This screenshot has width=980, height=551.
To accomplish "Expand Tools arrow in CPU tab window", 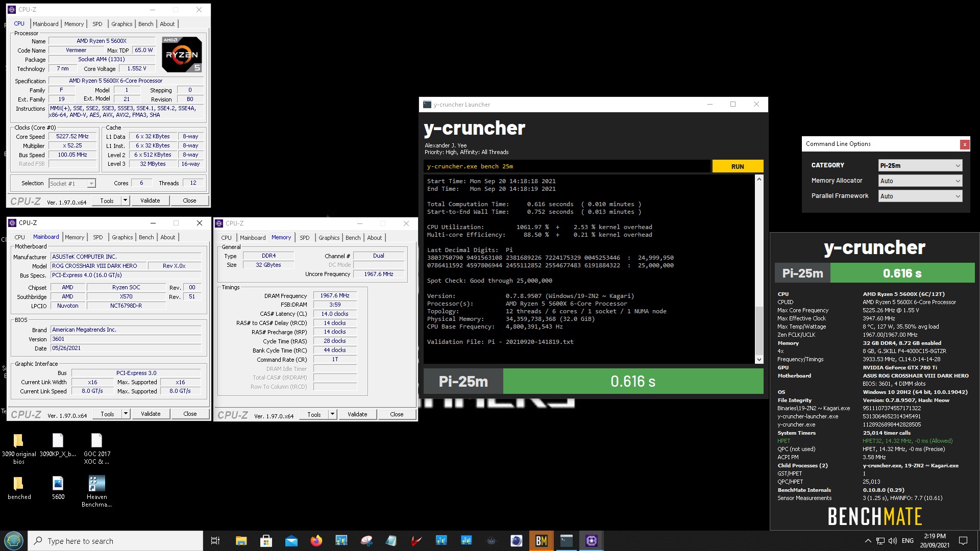I will (x=125, y=201).
